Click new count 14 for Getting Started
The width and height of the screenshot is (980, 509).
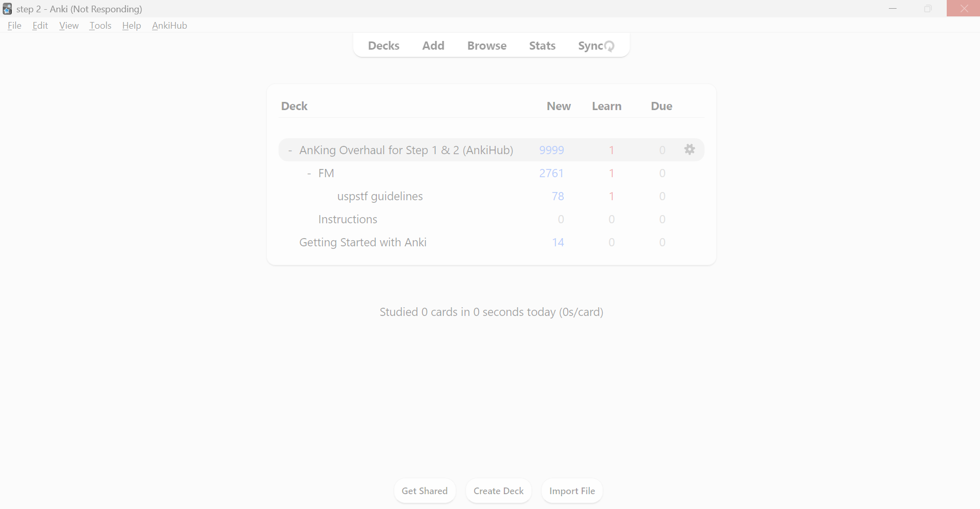point(558,242)
